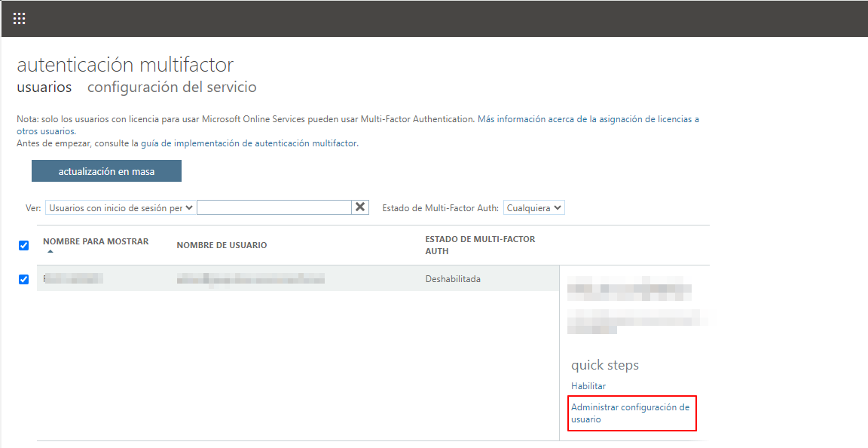Open the license assignment info link
Viewport: 868px width, 448px height.
358,125
